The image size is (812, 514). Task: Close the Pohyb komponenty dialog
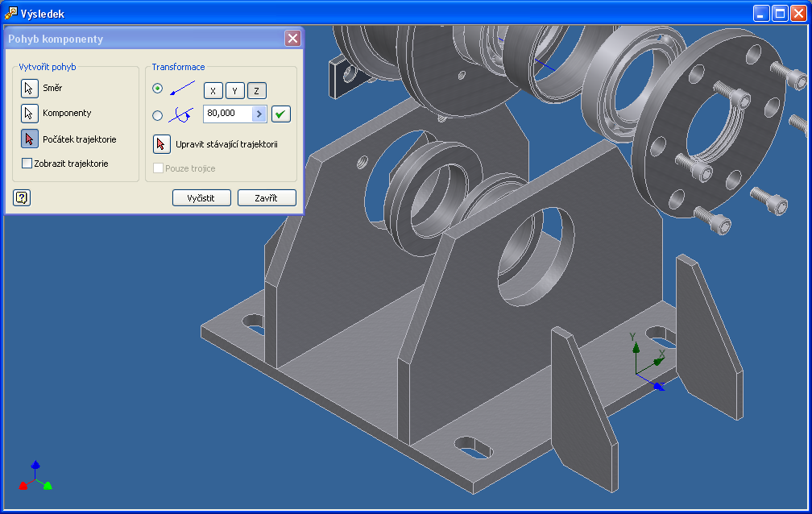pos(292,39)
